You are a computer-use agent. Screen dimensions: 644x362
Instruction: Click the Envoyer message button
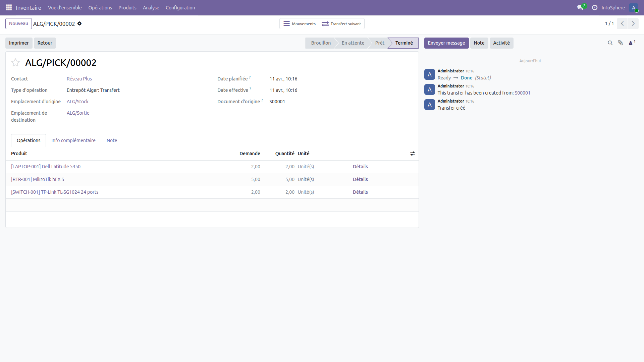click(x=446, y=43)
